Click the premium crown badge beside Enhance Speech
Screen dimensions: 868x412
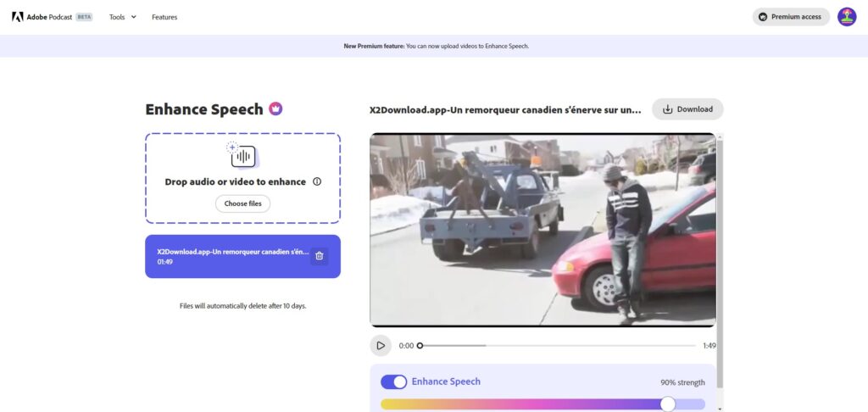(x=275, y=109)
